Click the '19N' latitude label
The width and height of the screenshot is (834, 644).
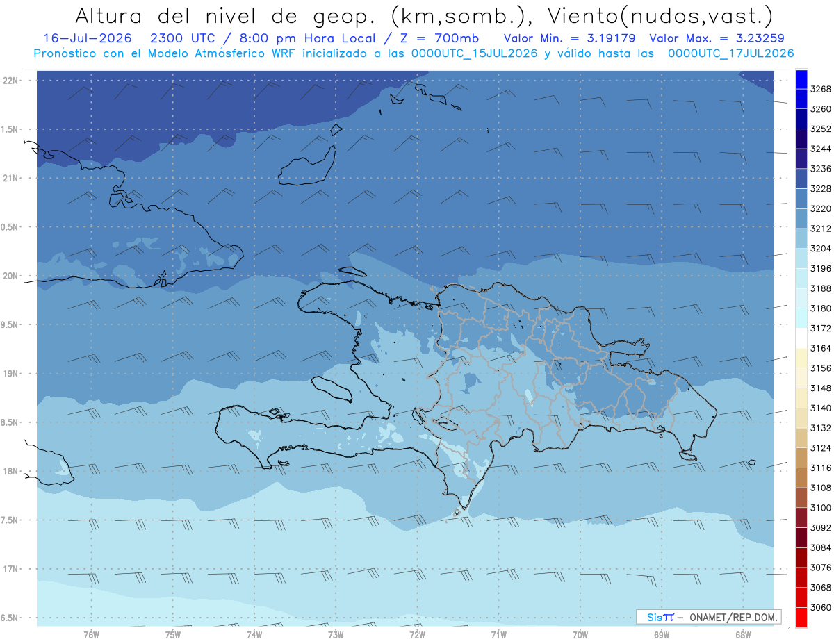10,373
